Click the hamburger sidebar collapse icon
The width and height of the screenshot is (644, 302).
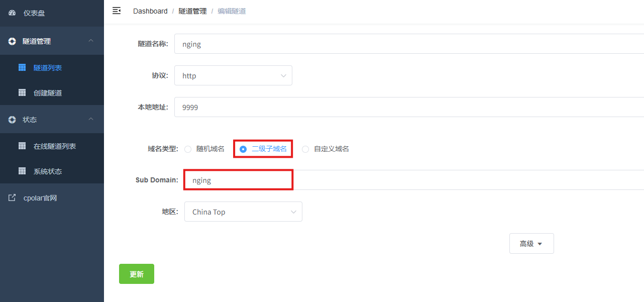click(117, 11)
